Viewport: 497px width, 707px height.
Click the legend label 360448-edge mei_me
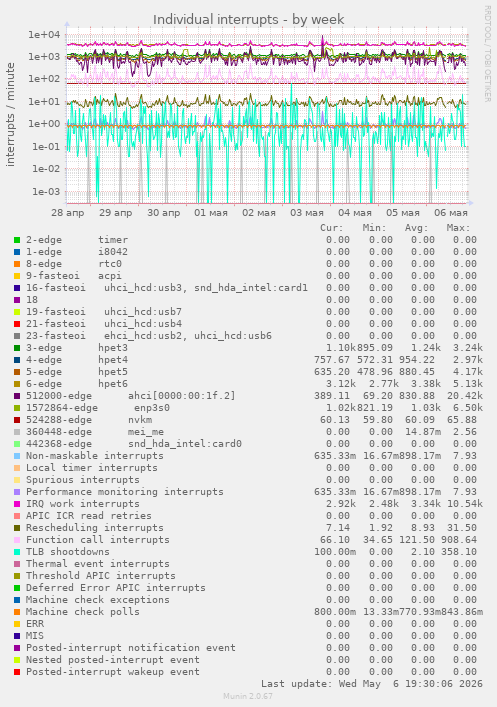95,432
